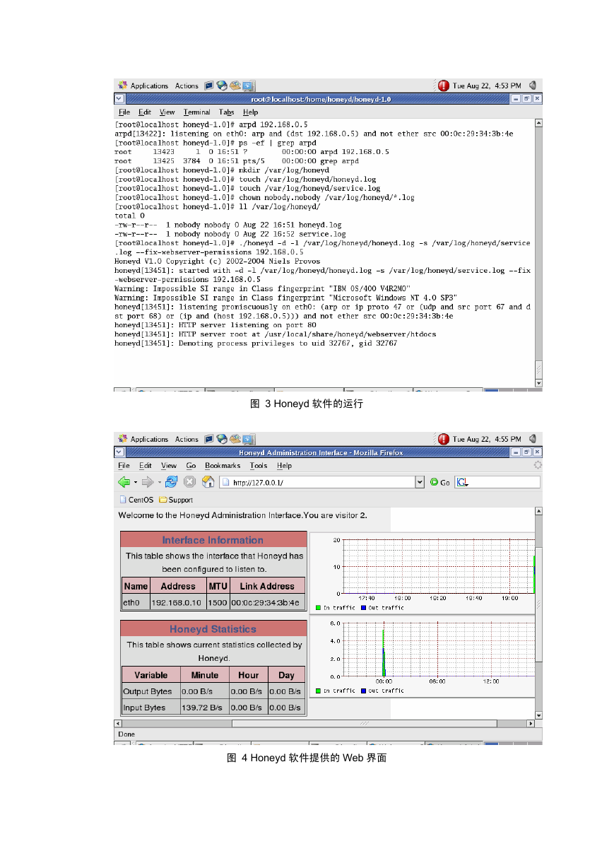Click the volume speaker icon above the terminal
The height and width of the screenshot is (868, 614).
click(532, 86)
